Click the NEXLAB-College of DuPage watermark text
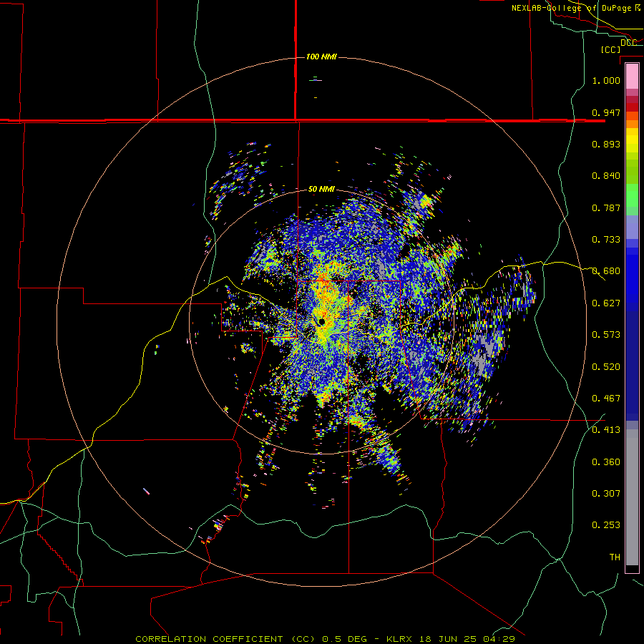 click(576, 8)
